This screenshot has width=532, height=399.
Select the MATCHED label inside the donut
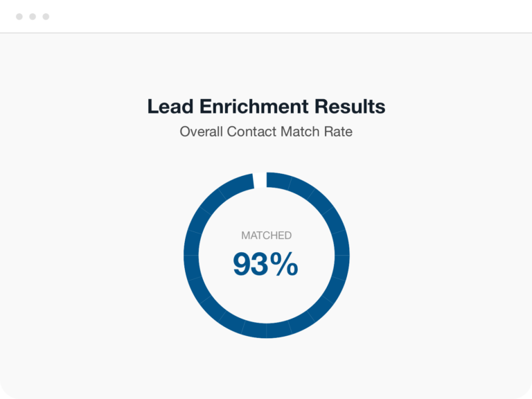[x=266, y=235]
